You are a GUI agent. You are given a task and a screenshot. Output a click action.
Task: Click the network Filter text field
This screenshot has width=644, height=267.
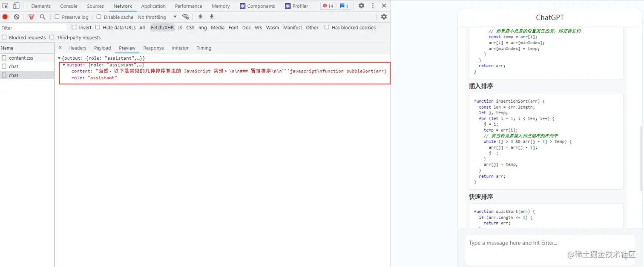[33, 28]
